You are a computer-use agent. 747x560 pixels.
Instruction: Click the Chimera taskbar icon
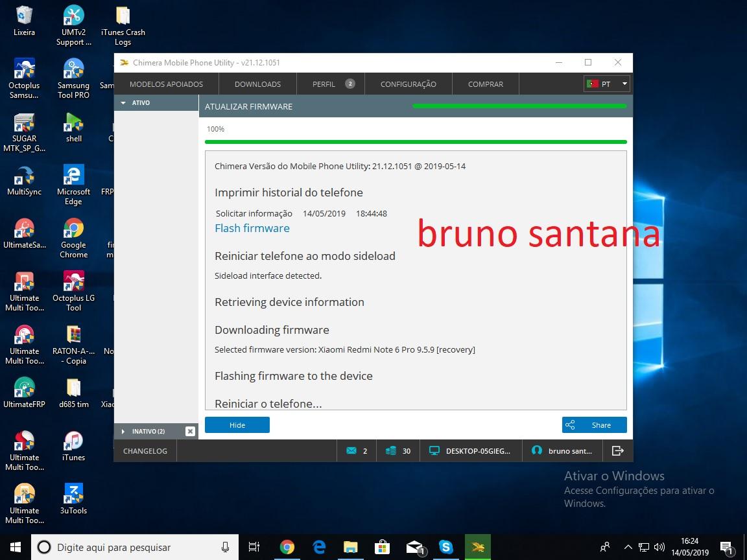[477, 547]
